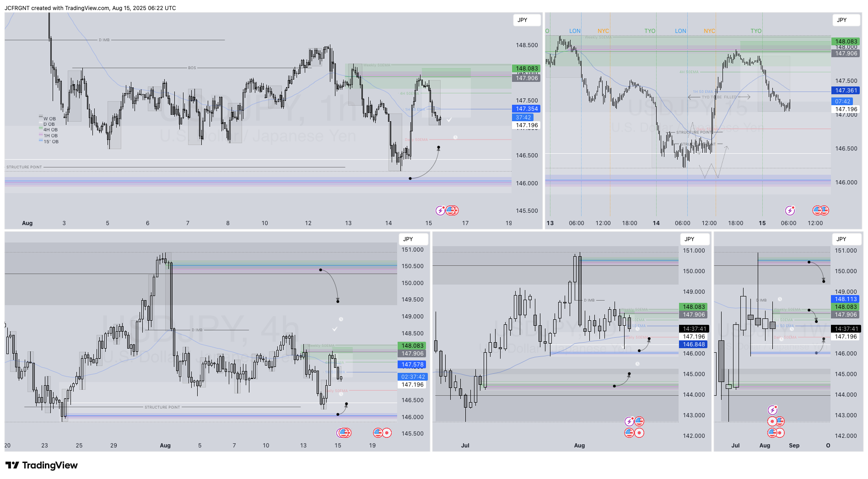Click the D IMB label on 1h chart
This screenshot has width=868, height=479.
(x=104, y=40)
